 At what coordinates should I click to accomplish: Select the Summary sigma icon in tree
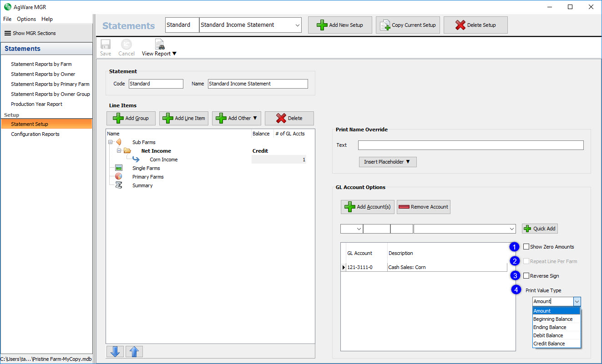(x=119, y=185)
